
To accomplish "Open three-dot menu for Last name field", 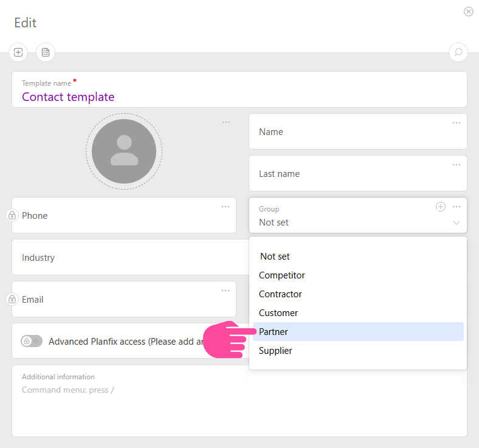I will (x=457, y=165).
